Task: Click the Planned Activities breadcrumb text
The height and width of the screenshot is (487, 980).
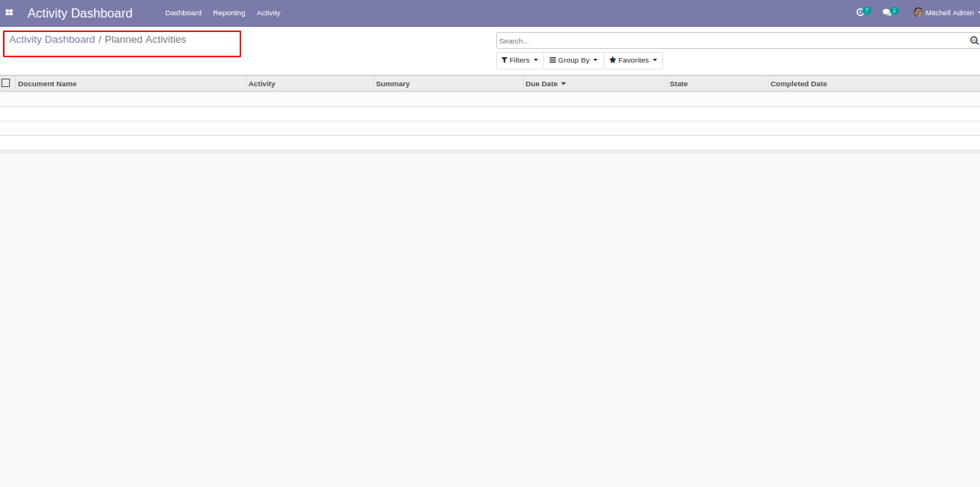Action: [145, 40]
